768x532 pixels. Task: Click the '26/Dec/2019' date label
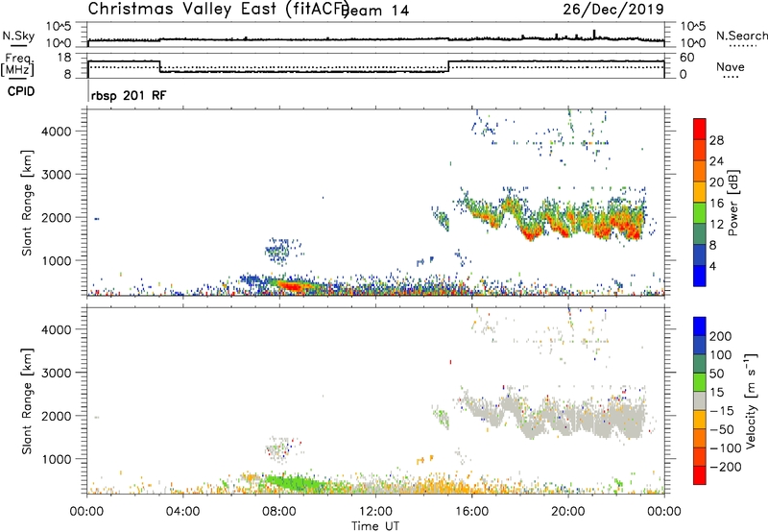[613, 9]
